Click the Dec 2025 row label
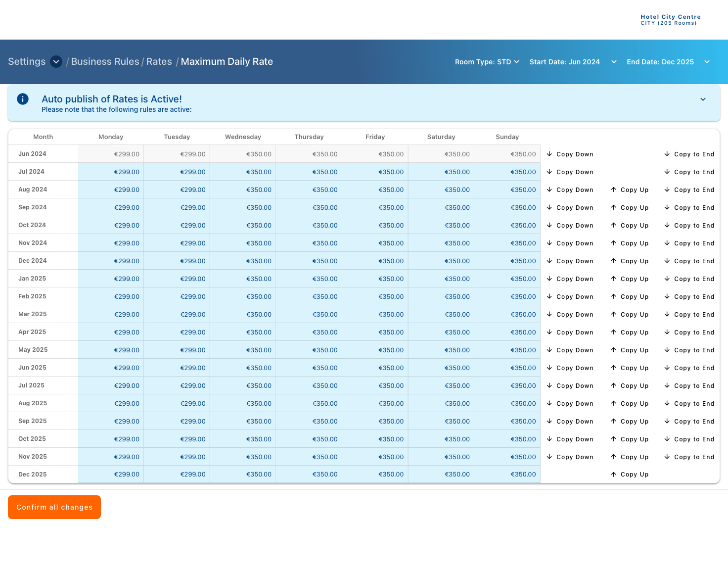The image size is (728, 570). tap(32, 475)
